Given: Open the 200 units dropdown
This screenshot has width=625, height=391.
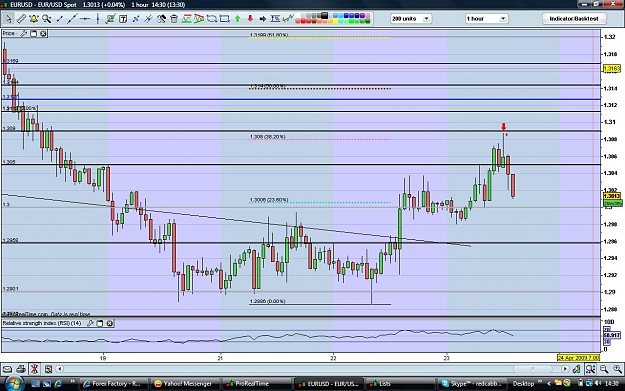Looking at the screenshot, I should tap(411, 19).
